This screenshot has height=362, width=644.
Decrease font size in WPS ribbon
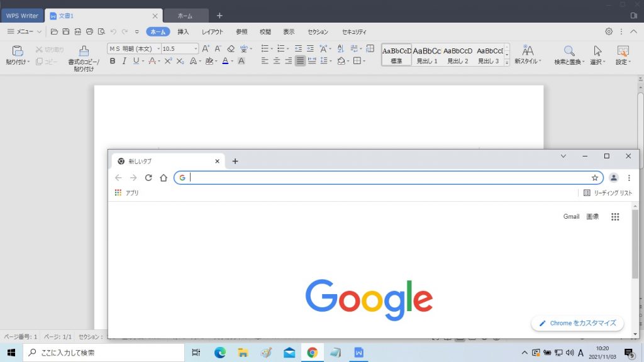218,48
